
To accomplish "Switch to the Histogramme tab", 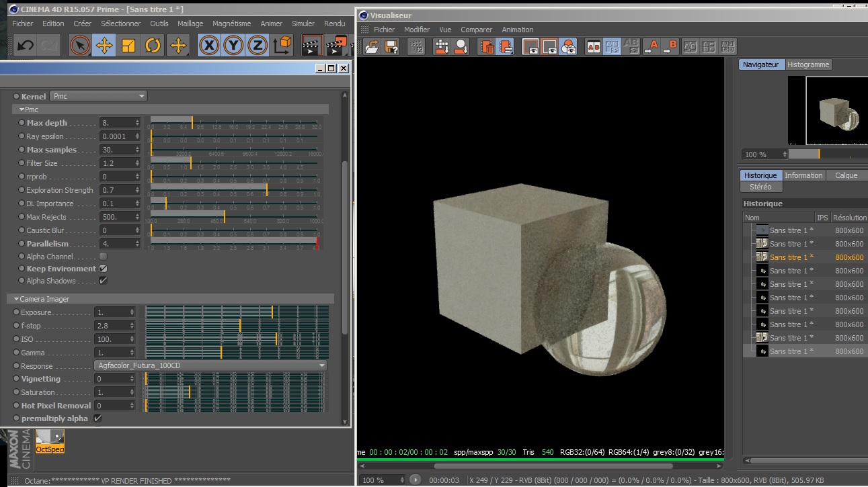I will coord(808,64).
